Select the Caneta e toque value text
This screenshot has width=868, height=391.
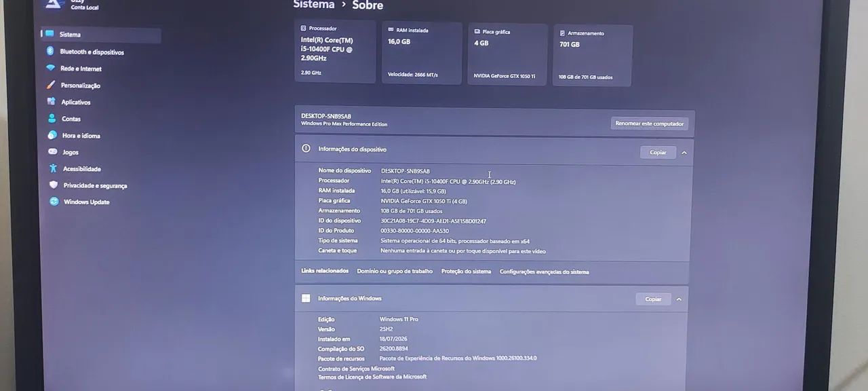point(463,251)
